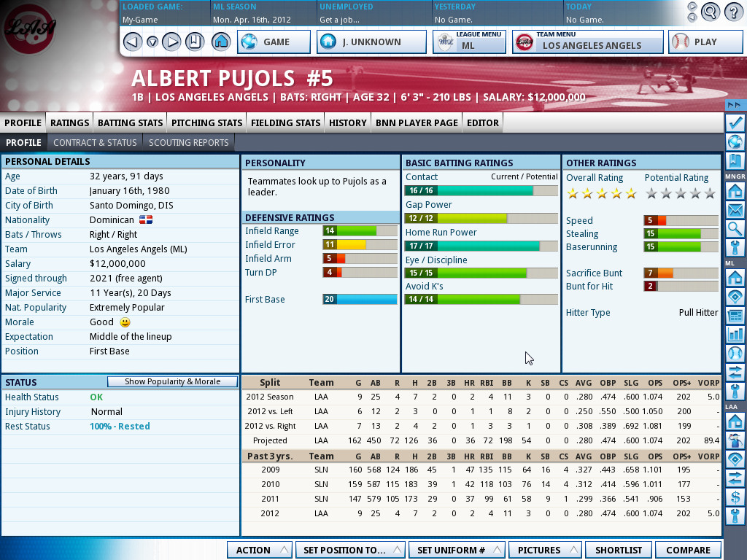Switch to the PITCHING STATS tab

pyautogui.click(x=206, y=122)
